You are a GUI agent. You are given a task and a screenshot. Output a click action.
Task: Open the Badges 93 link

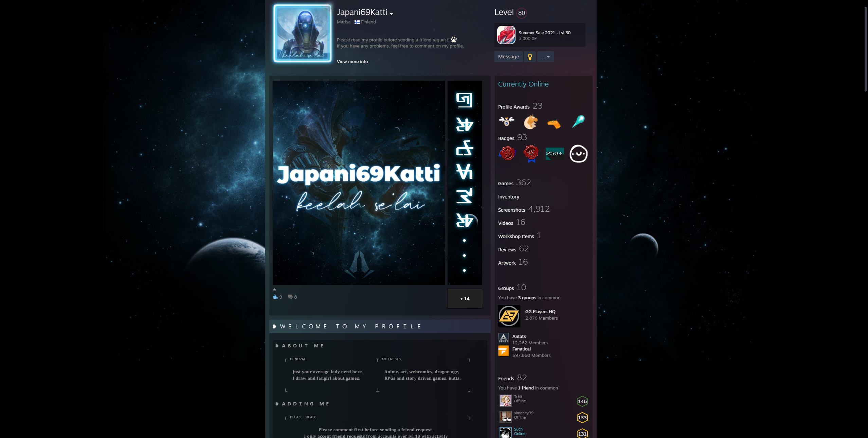[x=512, y=138]
